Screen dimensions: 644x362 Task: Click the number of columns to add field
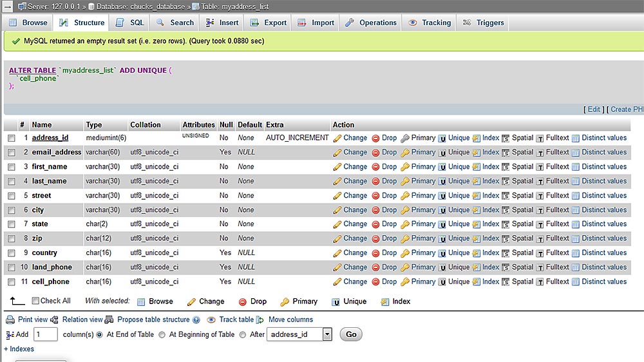click(45, 334)
